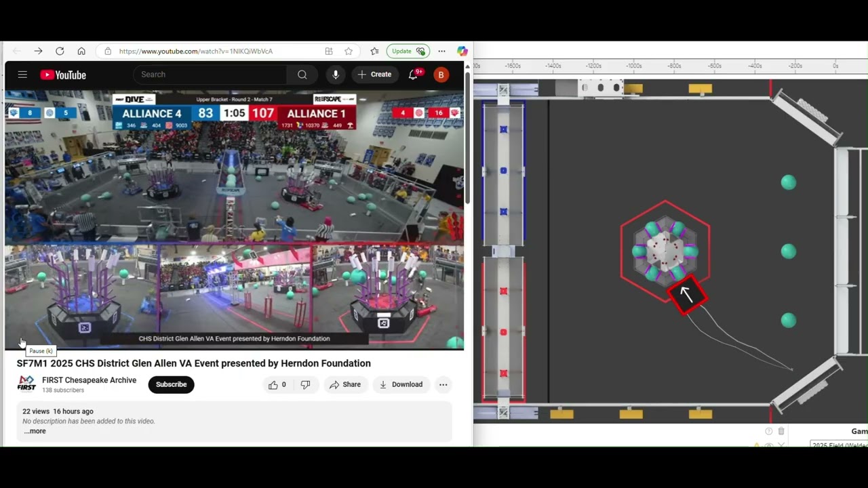Expand the description with ...more

[x=35, y=431]
